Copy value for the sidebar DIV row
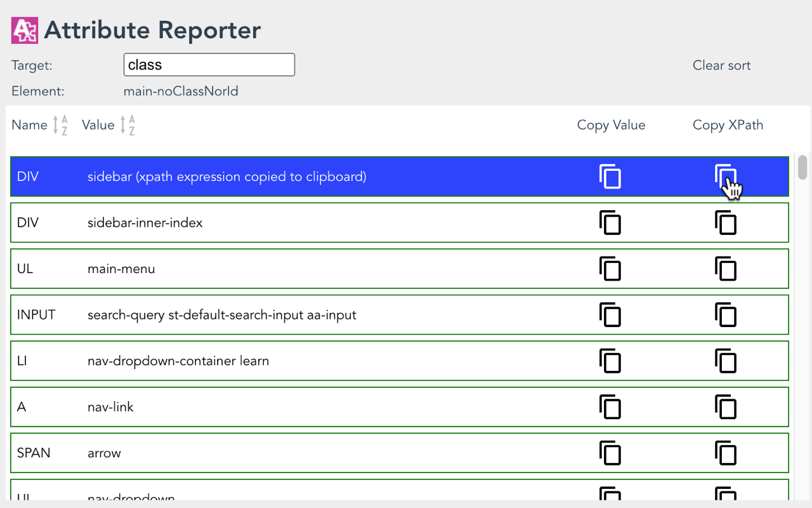This screenshot has height=508, width=812. pos(610,177)
